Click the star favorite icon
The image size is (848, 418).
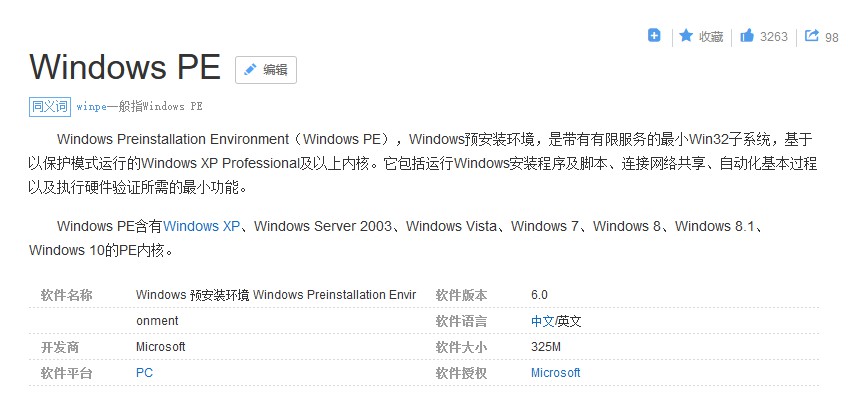[686, 36]
